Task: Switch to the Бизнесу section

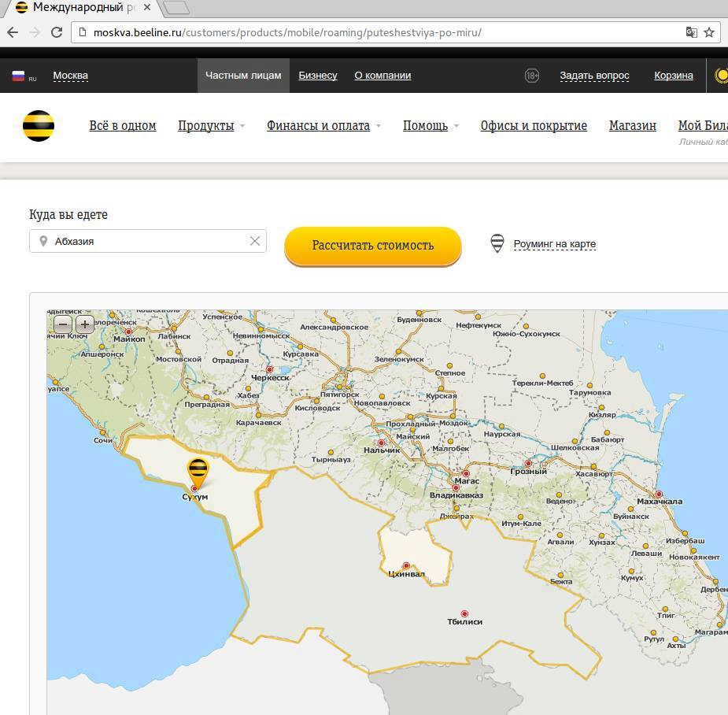Action: (x=318, y=76)
